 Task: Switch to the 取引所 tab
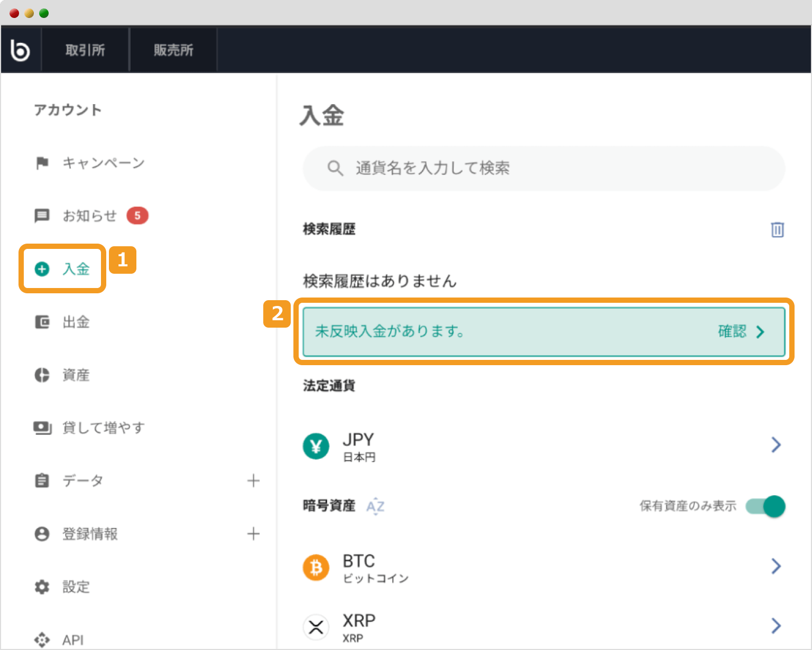pos(85,49)
